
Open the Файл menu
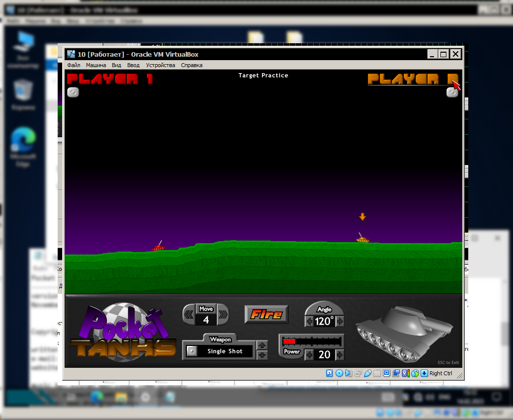(74, 65)
